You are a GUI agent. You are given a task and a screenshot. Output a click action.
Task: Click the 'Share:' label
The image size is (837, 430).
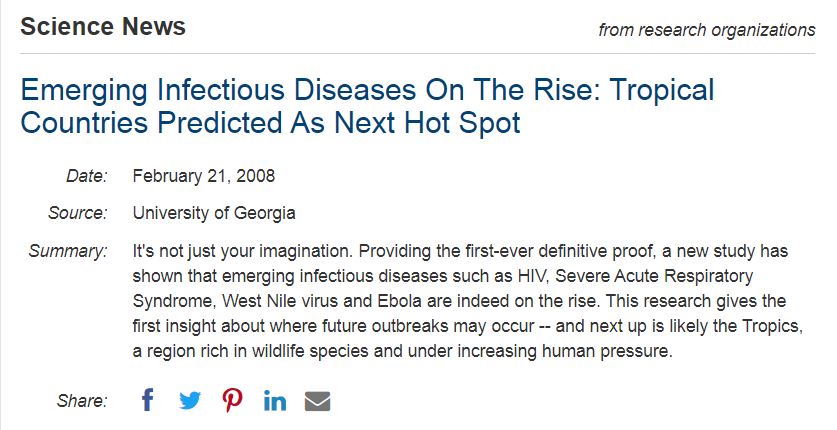82,401
